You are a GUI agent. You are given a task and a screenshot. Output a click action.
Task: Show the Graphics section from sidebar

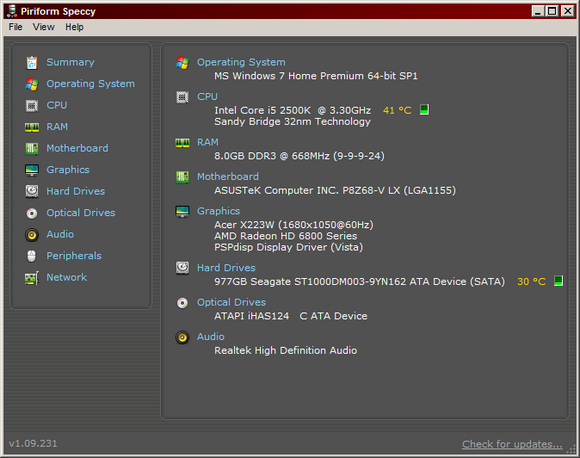coord(68,170)
